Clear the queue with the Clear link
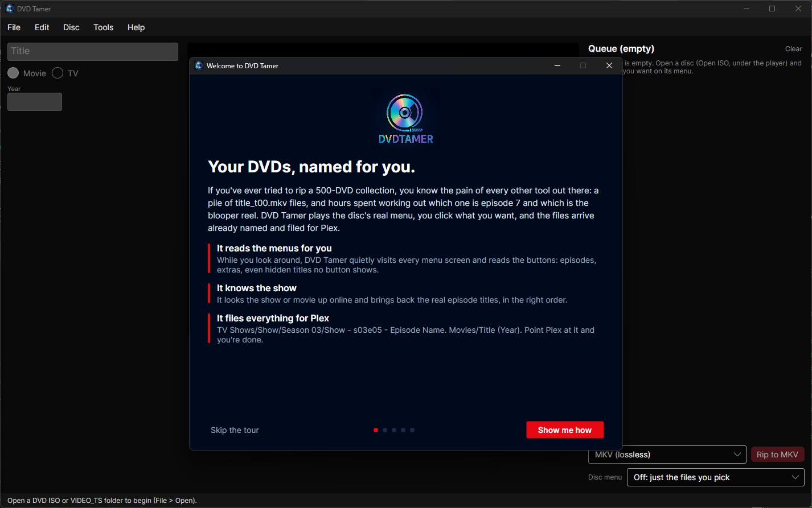This screenshot has width=812, height=508. [x=794, y=49]
